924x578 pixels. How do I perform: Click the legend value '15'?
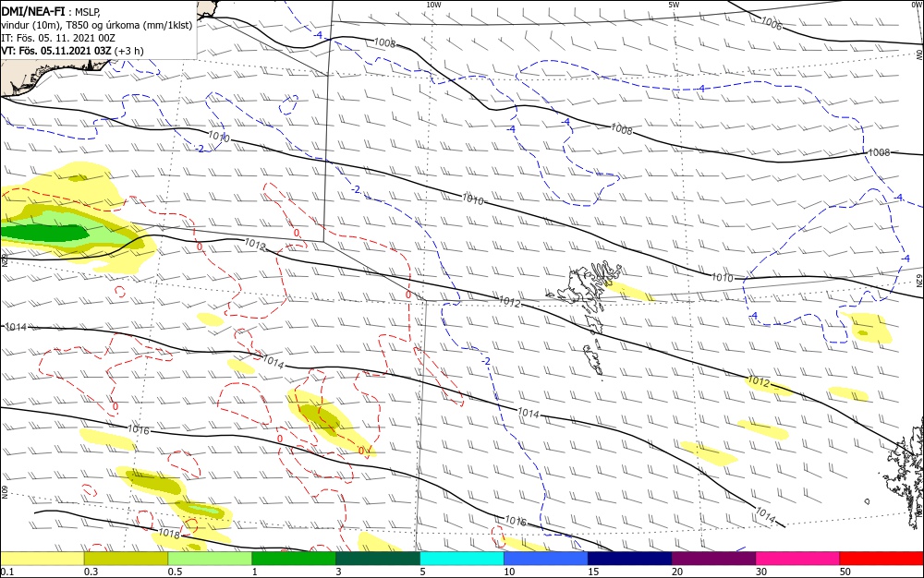coord(593,572)
